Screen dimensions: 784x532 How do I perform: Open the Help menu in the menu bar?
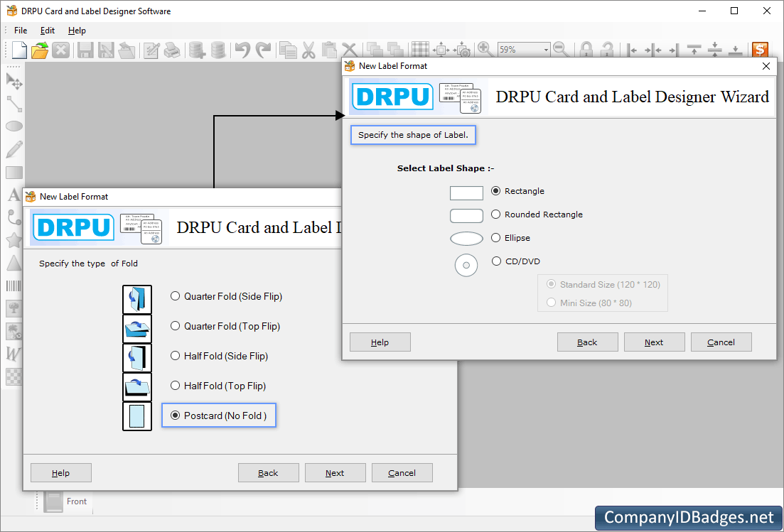click(77, 31)
